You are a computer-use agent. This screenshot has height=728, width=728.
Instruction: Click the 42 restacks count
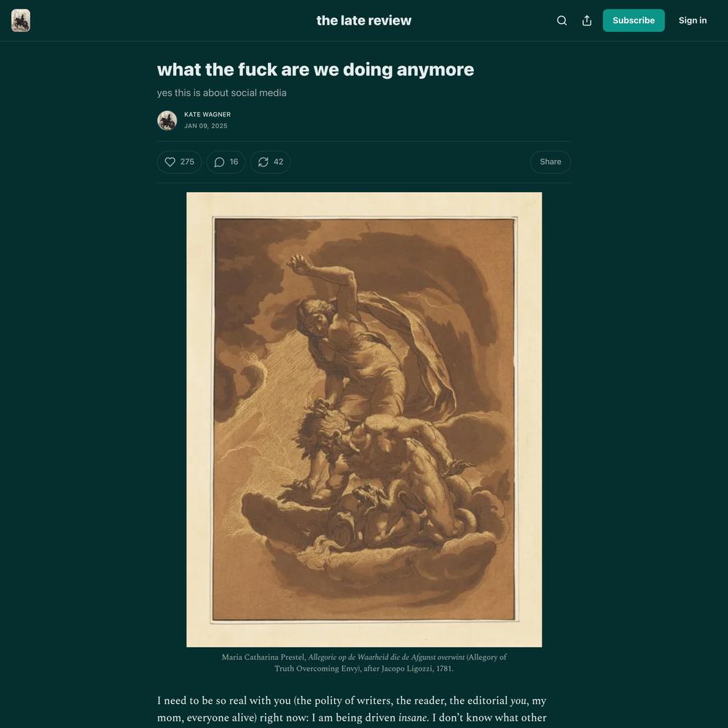pos(279,162)
